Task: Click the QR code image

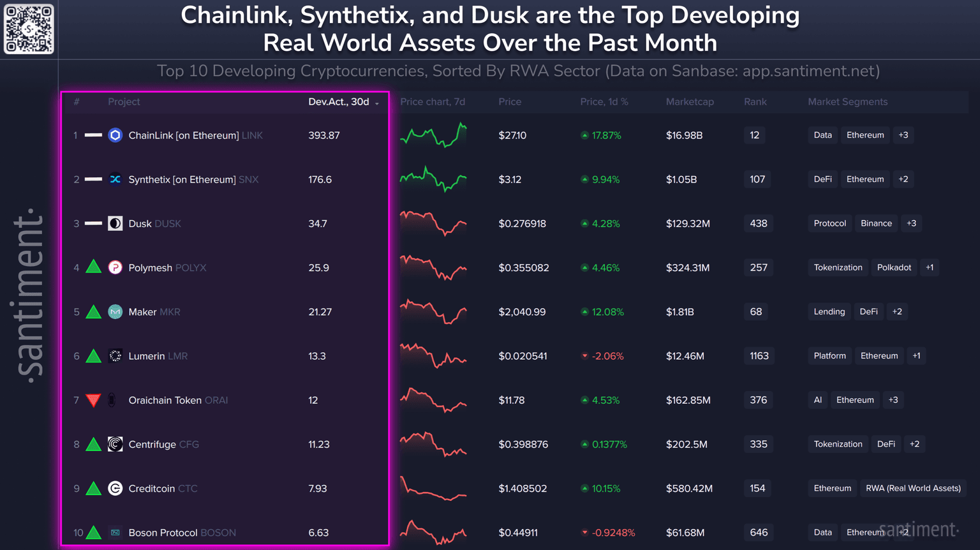Action: pos(29,29)
